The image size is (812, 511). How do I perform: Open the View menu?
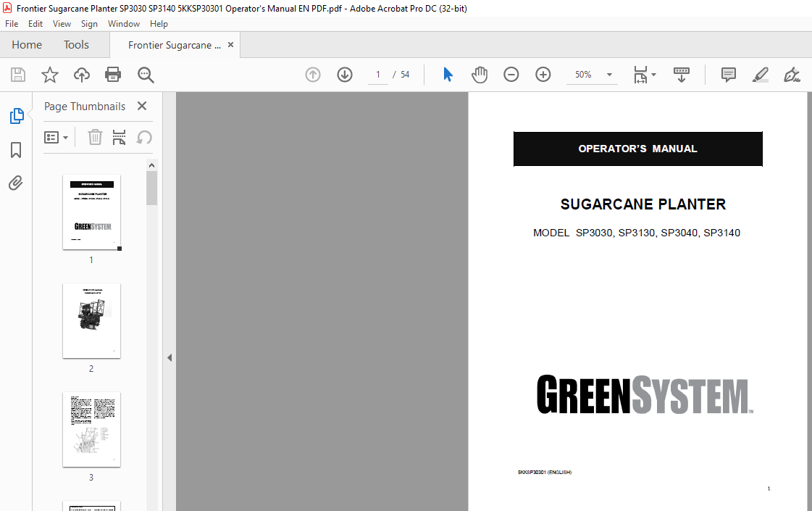tap(62, 24)
